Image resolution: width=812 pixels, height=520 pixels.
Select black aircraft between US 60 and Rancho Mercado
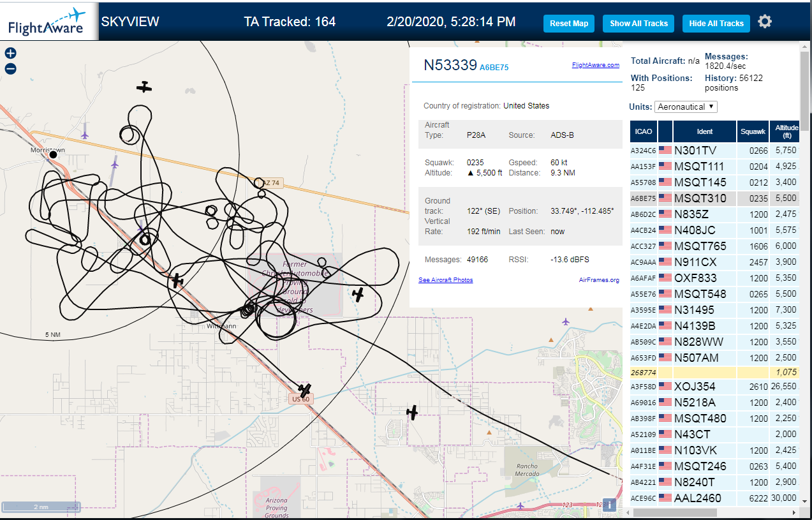[x=413, y=412]
